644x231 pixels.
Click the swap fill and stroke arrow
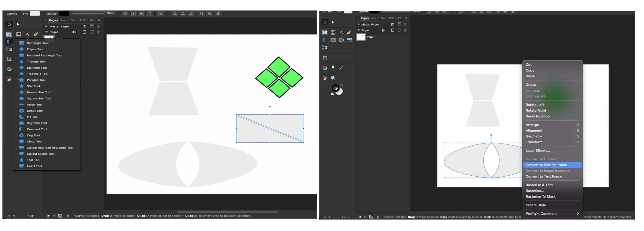pos(342,85)
